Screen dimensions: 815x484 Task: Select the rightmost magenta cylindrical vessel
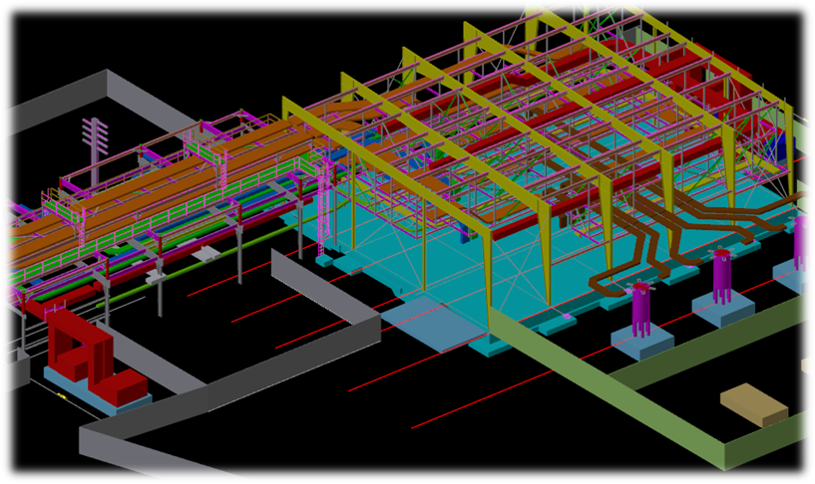[x=802, y=241]
